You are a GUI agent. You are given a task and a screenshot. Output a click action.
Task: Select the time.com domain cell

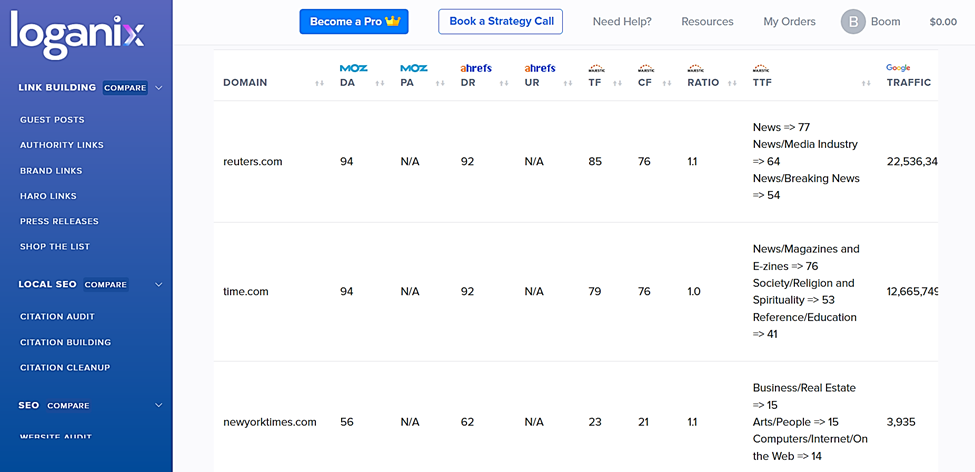(x=246, y=292)
